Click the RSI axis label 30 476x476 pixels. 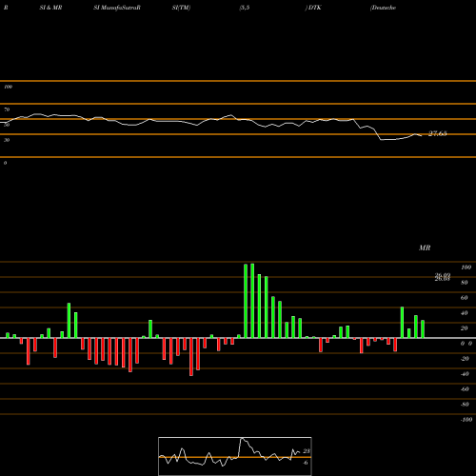7,140
